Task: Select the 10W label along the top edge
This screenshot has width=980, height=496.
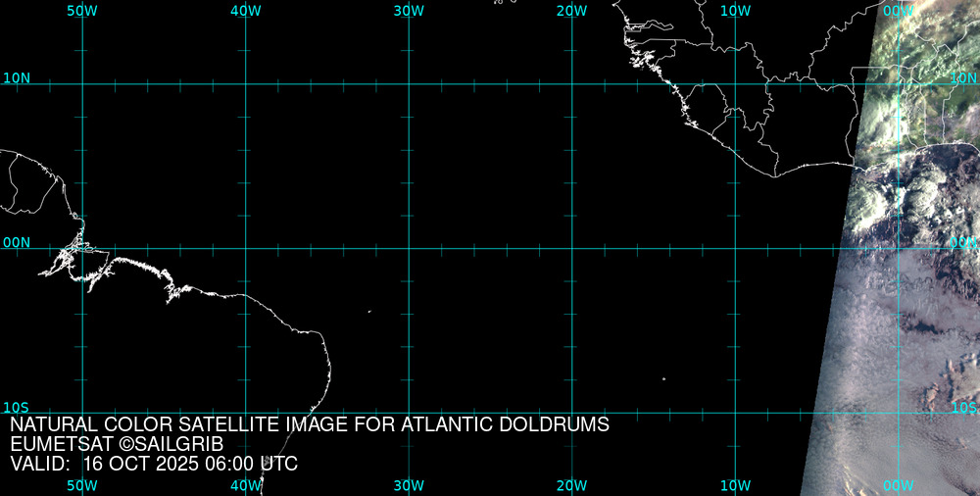Action: click(735, 10)
